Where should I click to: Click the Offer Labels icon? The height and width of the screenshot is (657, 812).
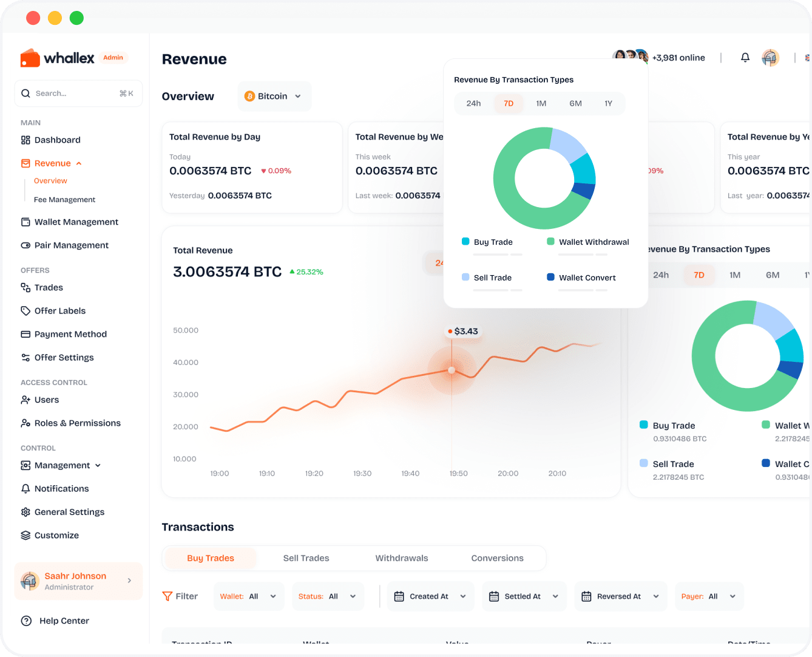25,310
